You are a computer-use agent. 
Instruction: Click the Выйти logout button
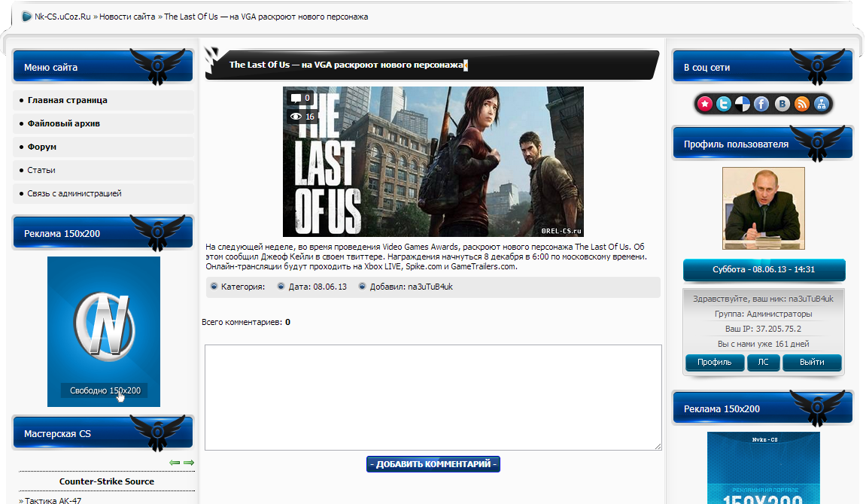click(x=811, y=363)
